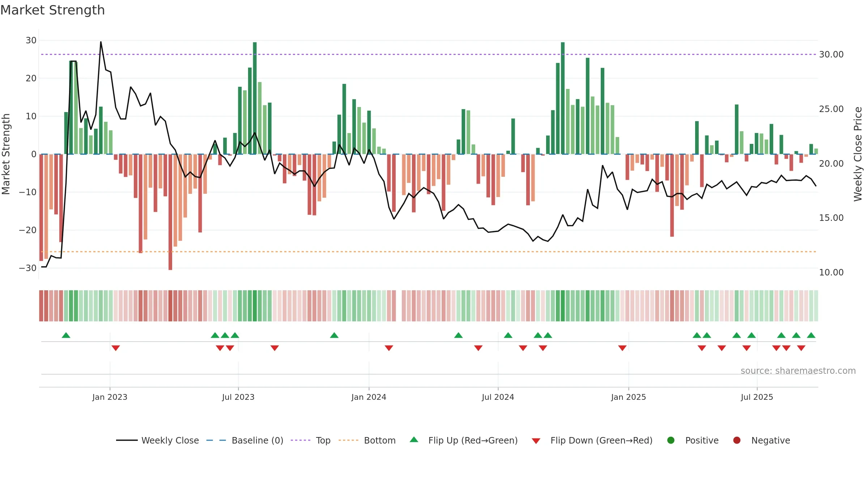Click the −20 tick on the left axis
The width and height of the screenshot is (868, 488).
point(28,230)
